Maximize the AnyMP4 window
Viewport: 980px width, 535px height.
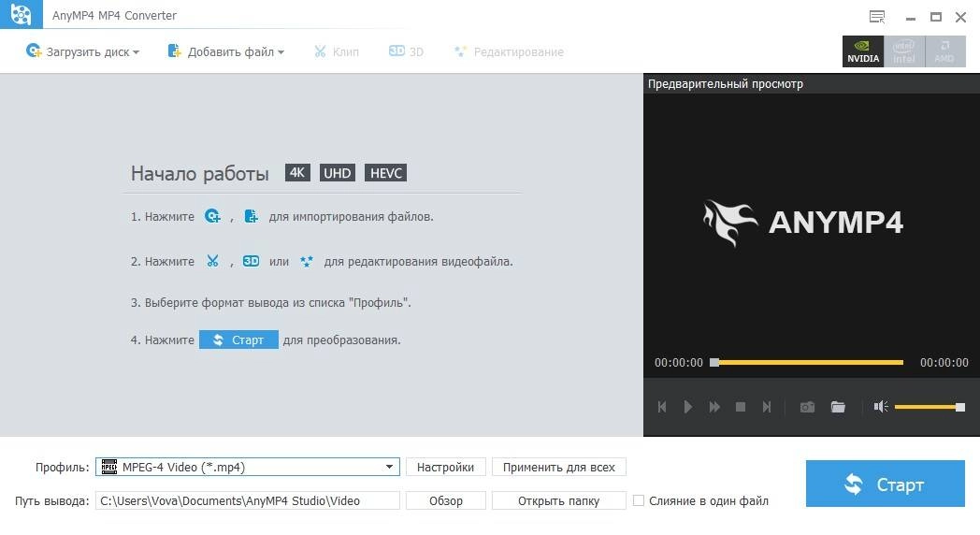pos(936,18)
